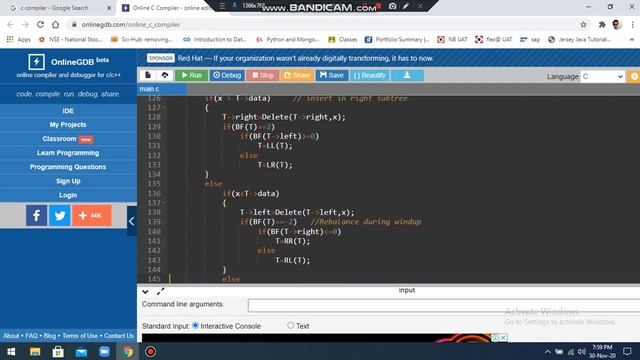Screen dimensions: 640x360
Task: Open the notification center
Action: pyautogui.click(x=627, y=351)
